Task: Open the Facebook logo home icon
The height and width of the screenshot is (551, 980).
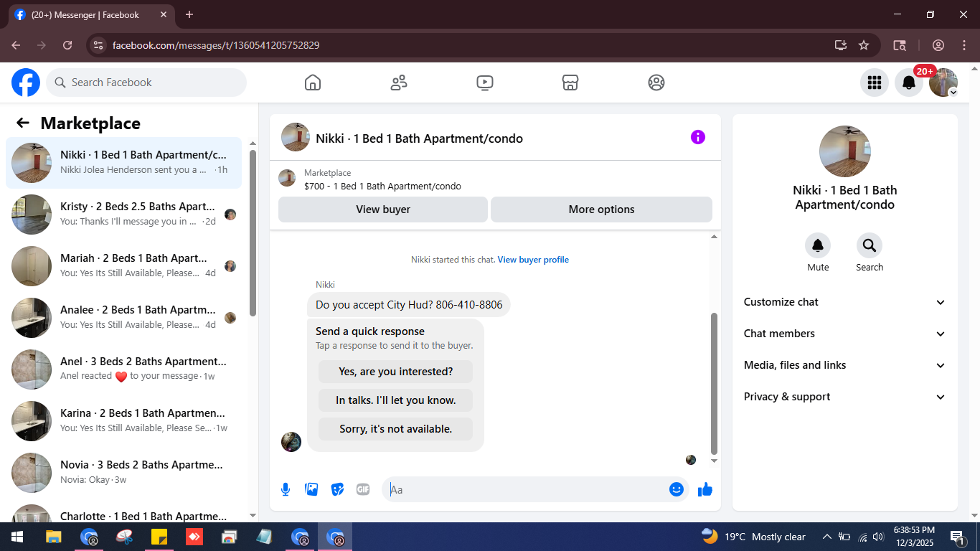Action: pos(26,83)
